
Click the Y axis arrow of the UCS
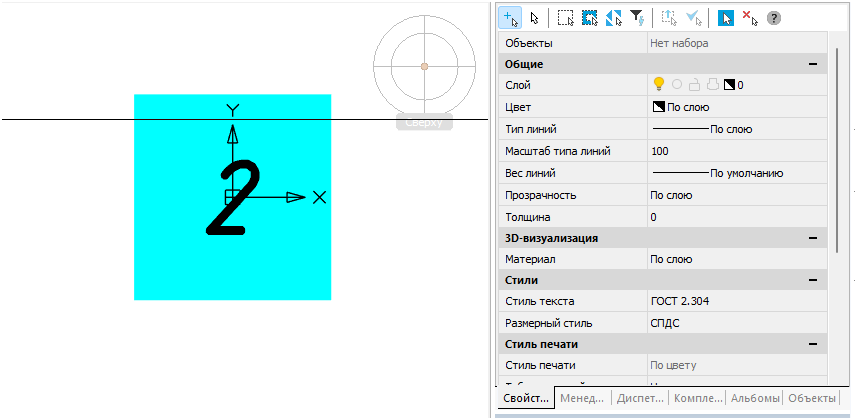pyautogui.click(x=233, y=135)
